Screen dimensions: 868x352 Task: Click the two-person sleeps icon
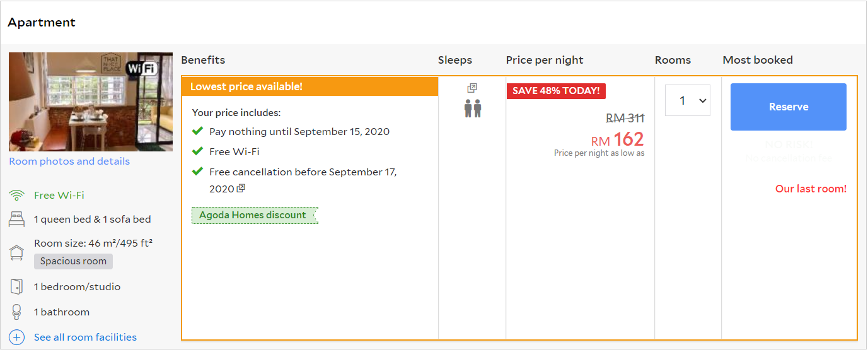coord(473,109)
